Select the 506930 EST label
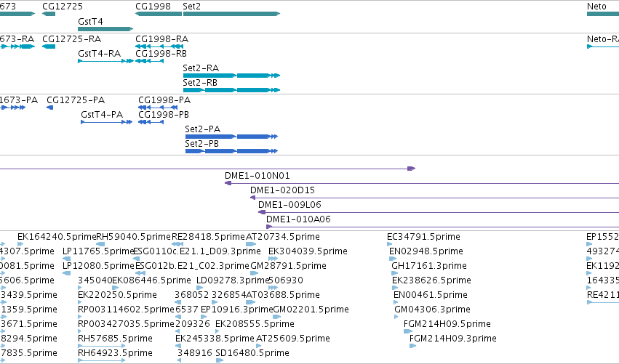619x364 pixels. coord(286,280)
